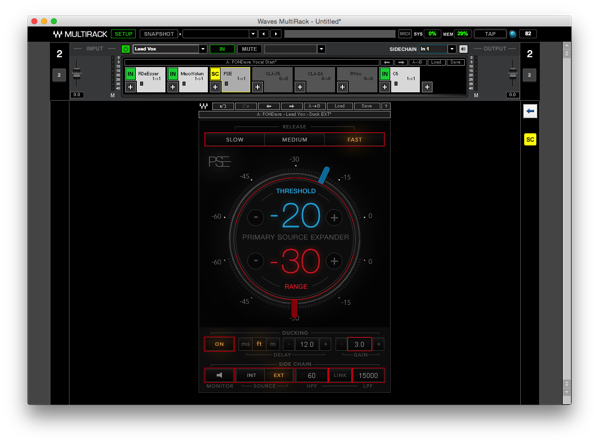
Task: Toggle the Ducking ON button
Action: 219,344
